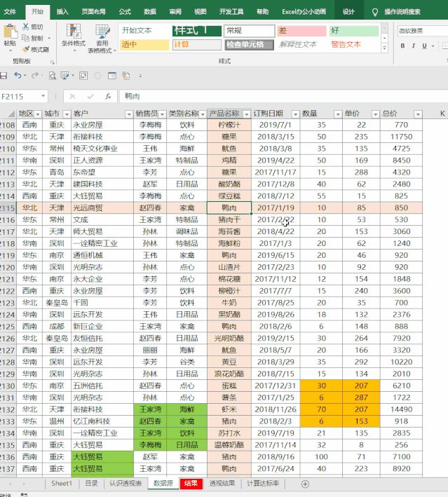Toggle underline formatting
The height and width of the screenshot is (497, 448).
click(424, 46)
